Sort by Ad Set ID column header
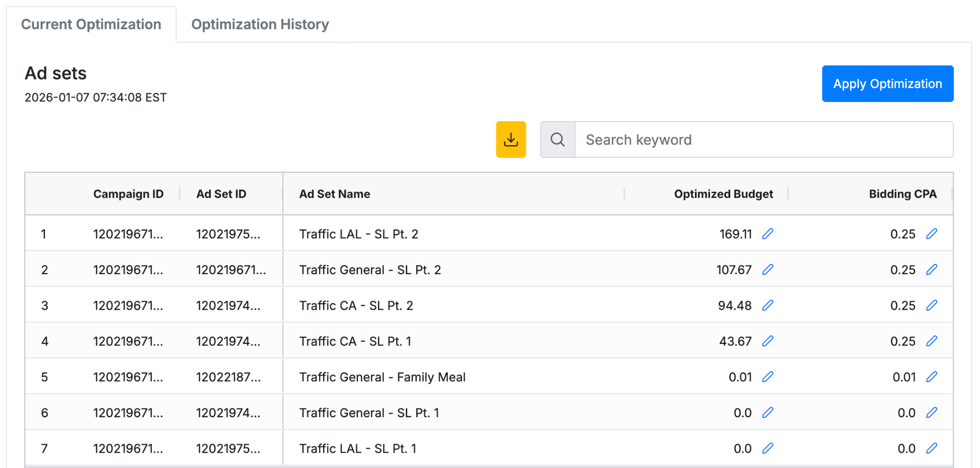The image size is (980, 468). (x=221, y=194)
